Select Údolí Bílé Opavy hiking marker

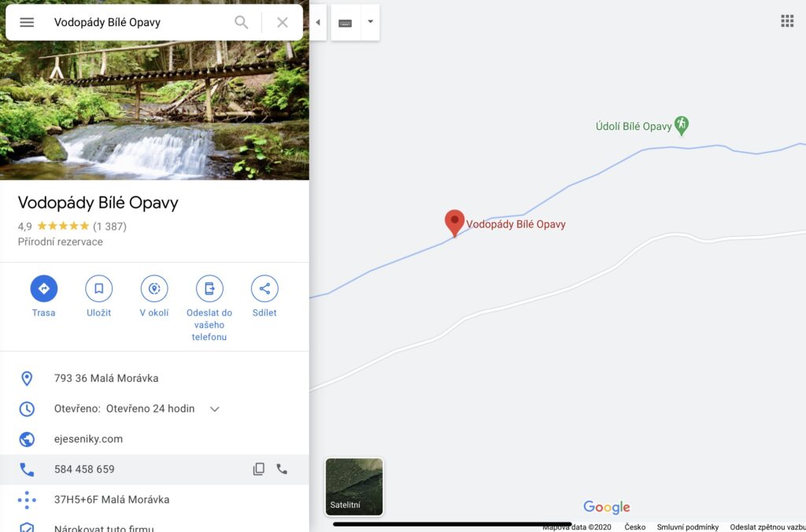tap(682, 124)
